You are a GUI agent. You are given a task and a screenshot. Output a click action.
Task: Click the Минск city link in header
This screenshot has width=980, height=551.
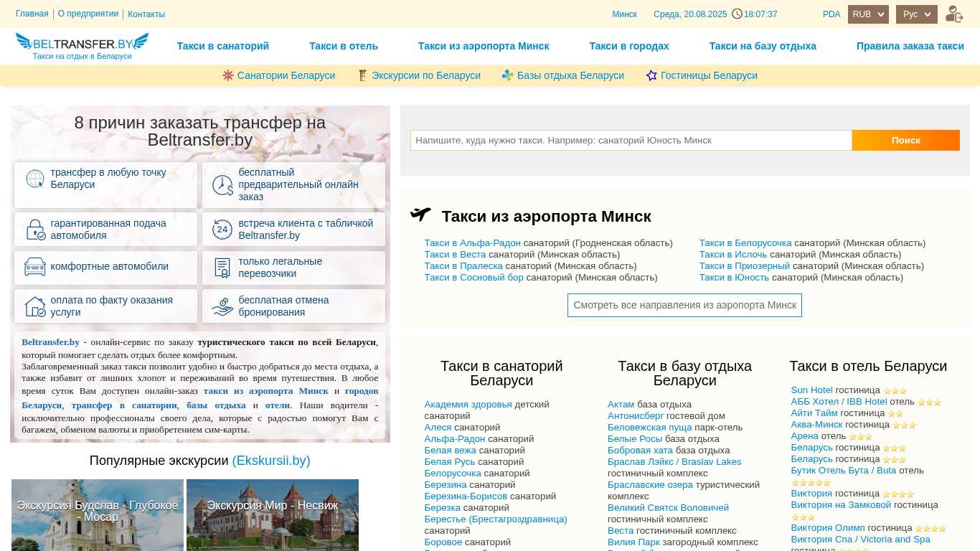(x=624, y=14)
